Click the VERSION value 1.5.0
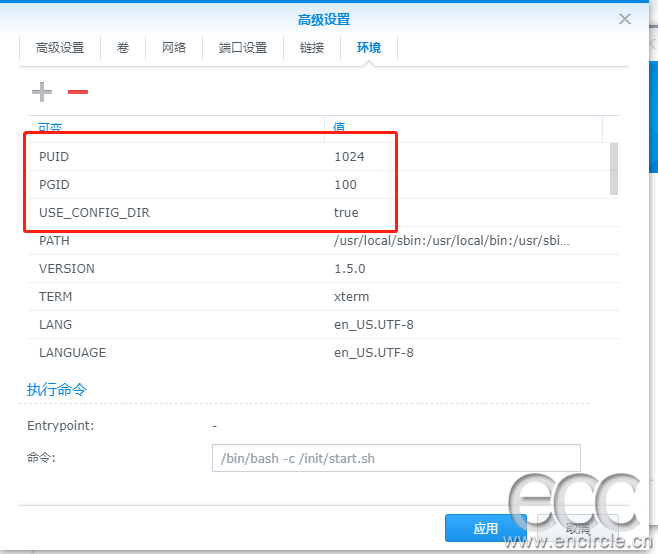Viewport: 658px width, 554px height. [x=350, y=269]
